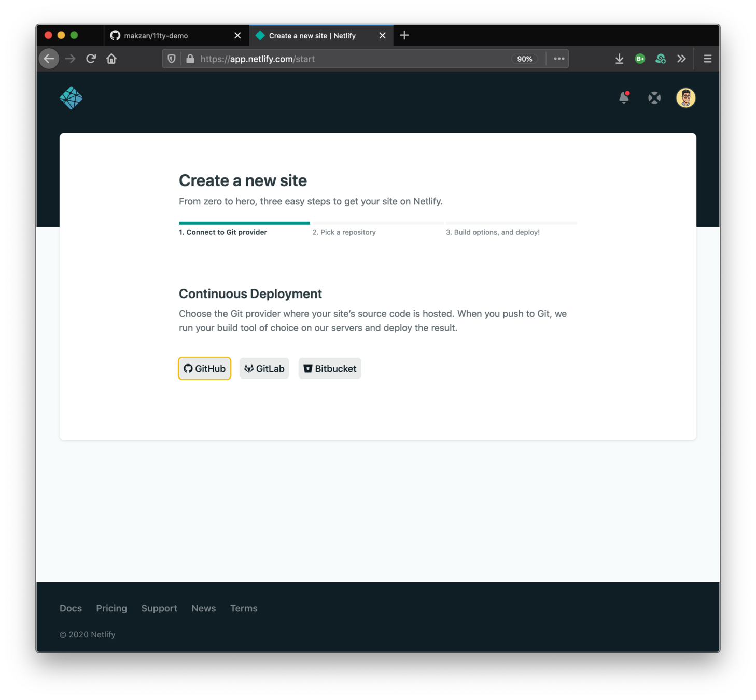Close the Netlify tab
Viewport: 756px width, 700px height.
click(x=382, y=35)
